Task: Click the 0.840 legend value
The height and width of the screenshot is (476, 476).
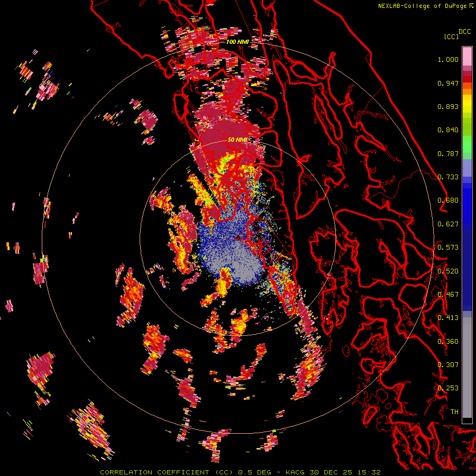Action: pyautogui.click(x=448, y=130)
